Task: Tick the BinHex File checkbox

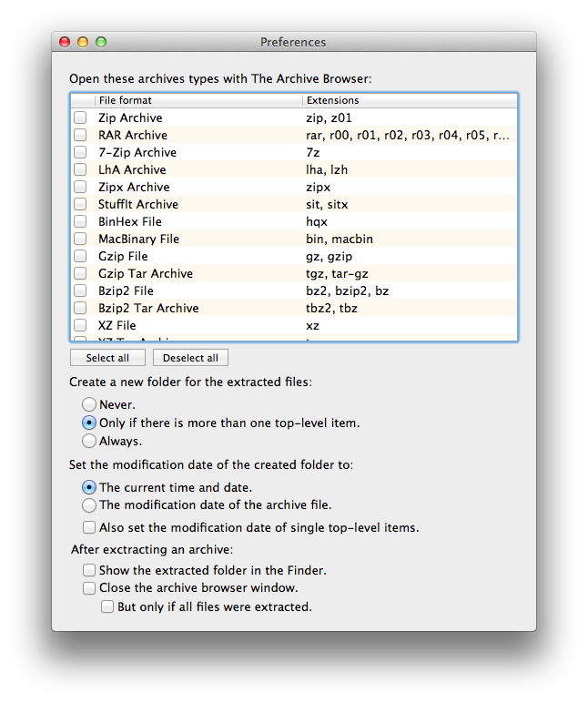Action: pos(80,221)
